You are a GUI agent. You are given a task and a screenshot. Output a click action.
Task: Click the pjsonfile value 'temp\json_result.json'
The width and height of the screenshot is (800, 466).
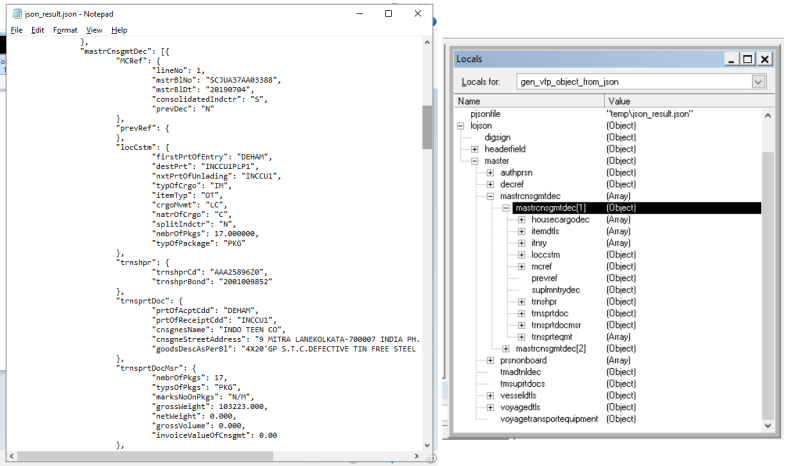tap(649, 114)
